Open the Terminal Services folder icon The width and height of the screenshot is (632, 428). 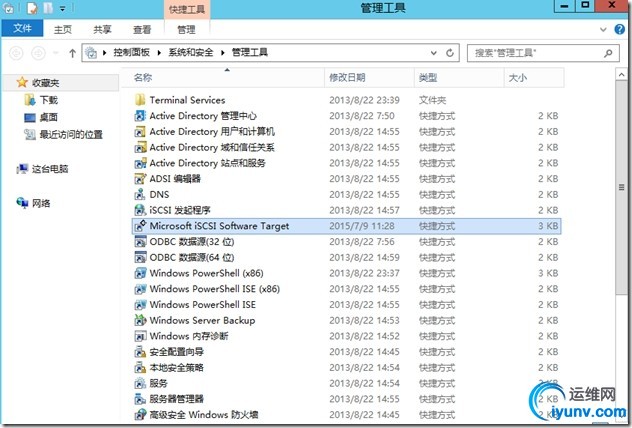tap(140, 100)
